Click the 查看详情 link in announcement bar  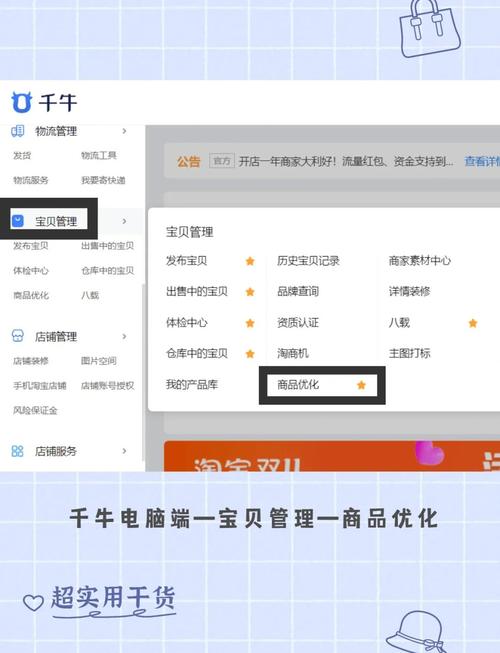482,161
